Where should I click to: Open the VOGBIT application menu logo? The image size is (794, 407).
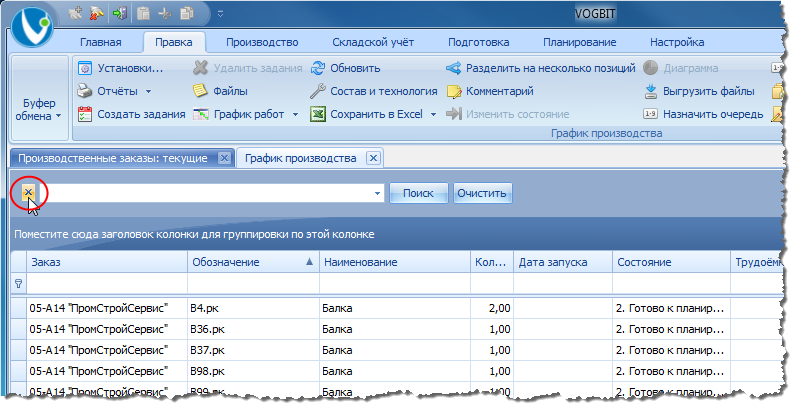click(x=31, y=26)
